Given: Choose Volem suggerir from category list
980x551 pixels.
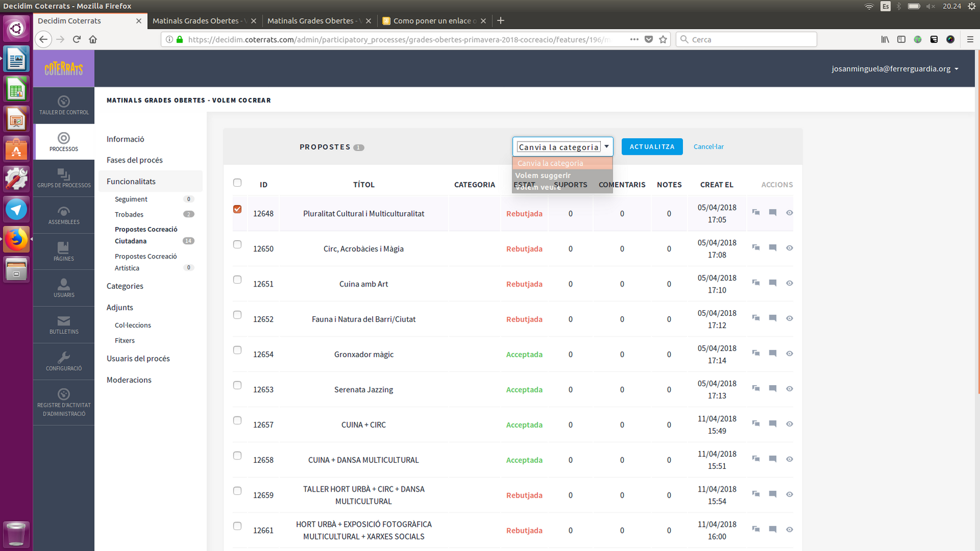Looking at the screenshot, I should point(543,175).
